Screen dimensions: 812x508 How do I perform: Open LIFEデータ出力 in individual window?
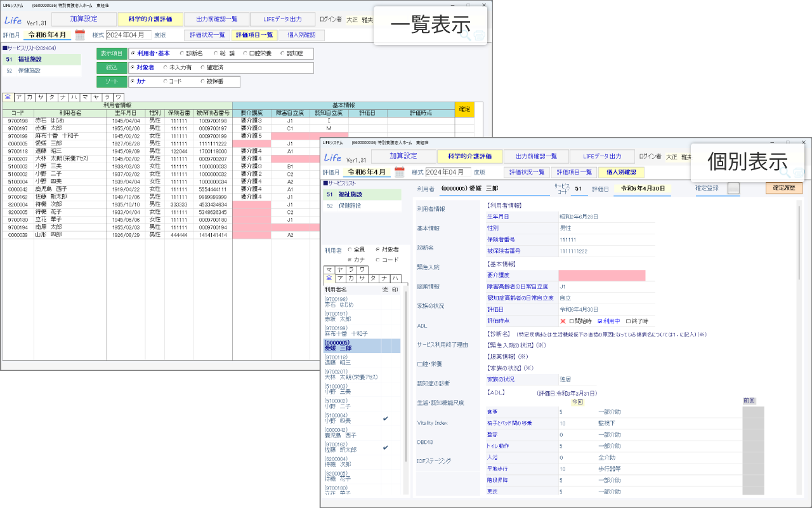[602, 156]
